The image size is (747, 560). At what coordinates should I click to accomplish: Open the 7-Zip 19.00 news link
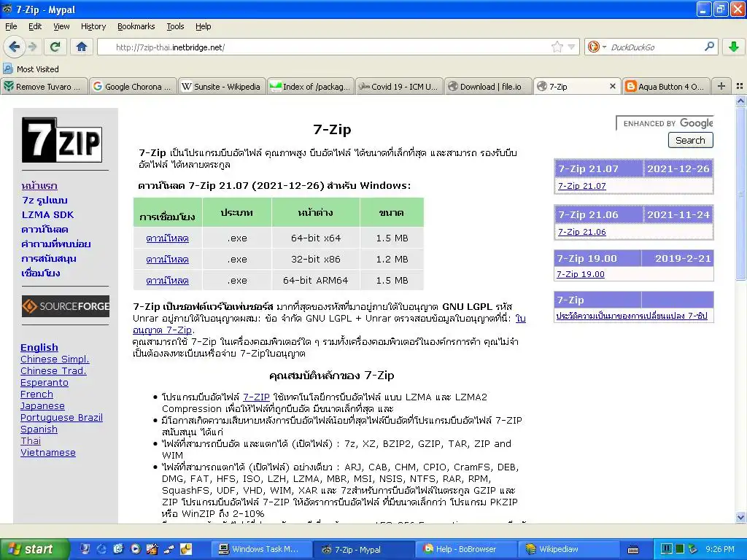pyautogui.click(x=580, y=274)
